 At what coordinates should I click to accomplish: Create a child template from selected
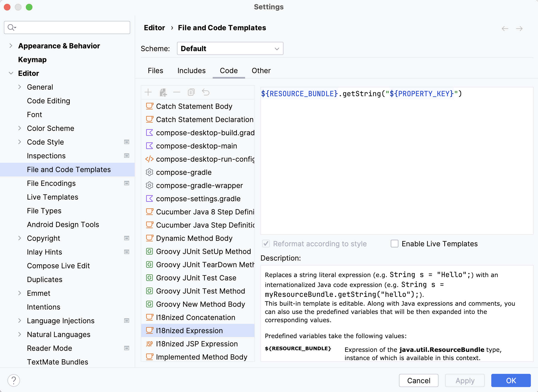point(163,92)
